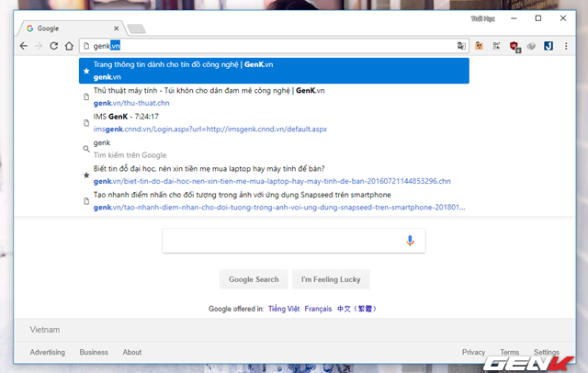Viewport: 588px width, 373px height.
Task: Open the Settings footer link
Action: point(547,352)
